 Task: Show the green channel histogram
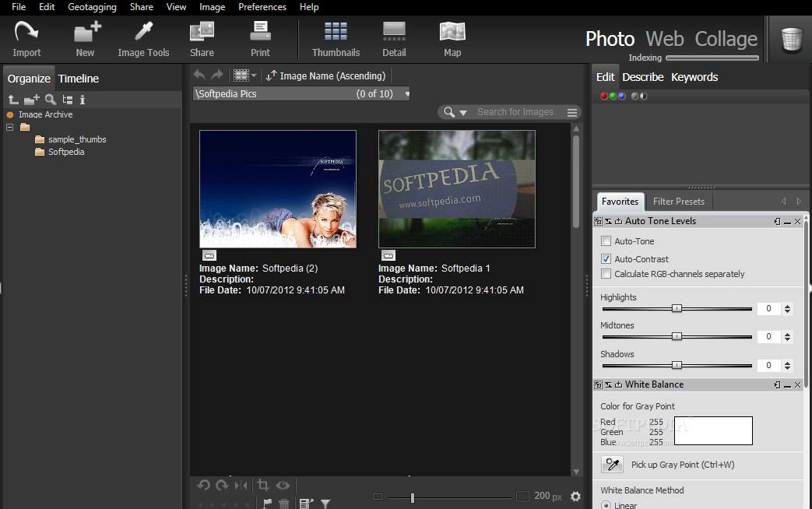click(x=613, y=96)
